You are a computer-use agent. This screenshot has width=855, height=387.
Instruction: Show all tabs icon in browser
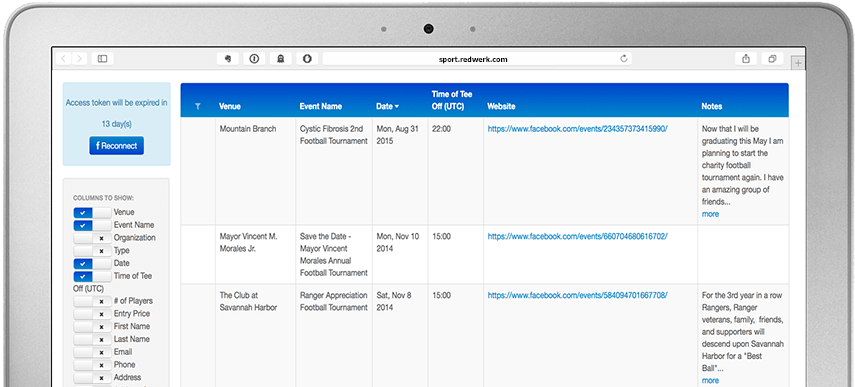point(772,59)
